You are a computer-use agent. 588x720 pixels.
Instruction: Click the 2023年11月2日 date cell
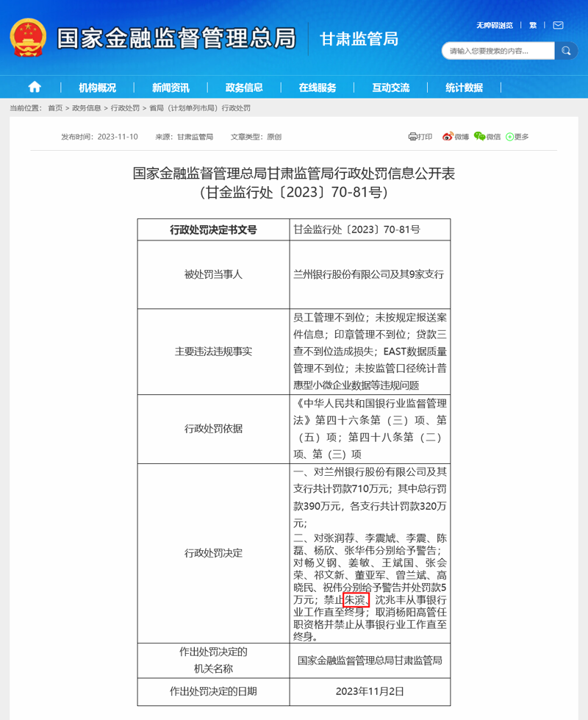tap(370, 691)
